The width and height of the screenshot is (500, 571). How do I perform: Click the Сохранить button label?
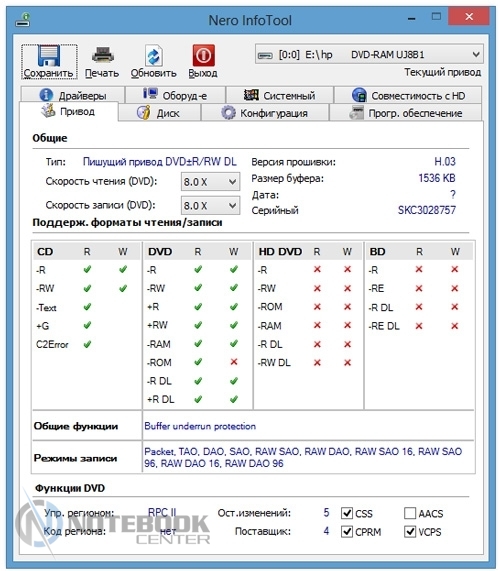tap(48, 73)
